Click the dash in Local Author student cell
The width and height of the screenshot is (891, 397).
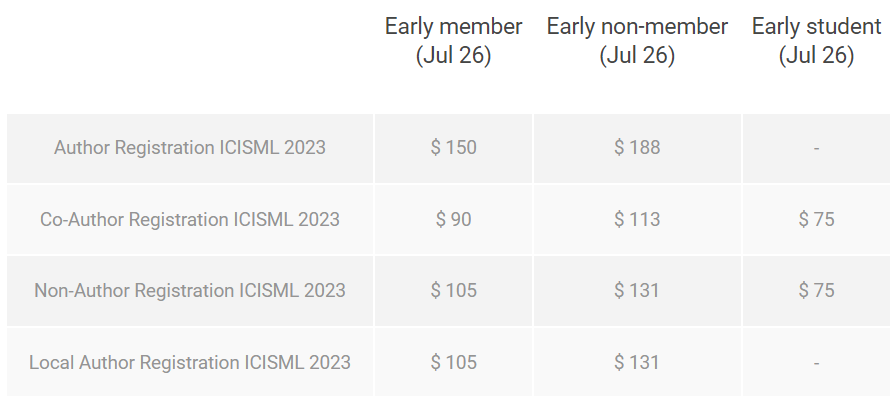(x=816, y=362)
